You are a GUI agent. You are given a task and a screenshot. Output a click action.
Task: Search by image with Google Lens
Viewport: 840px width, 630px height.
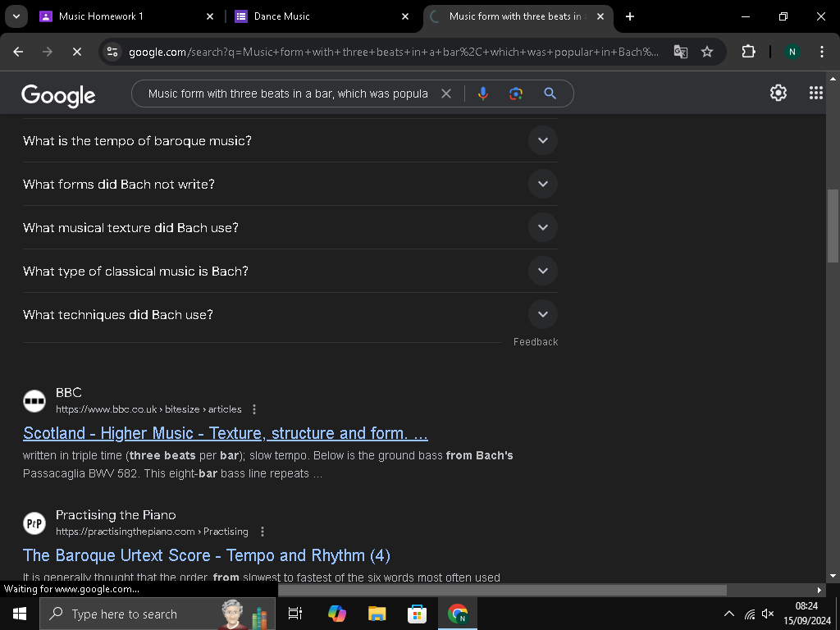click(x=516, y=94)
